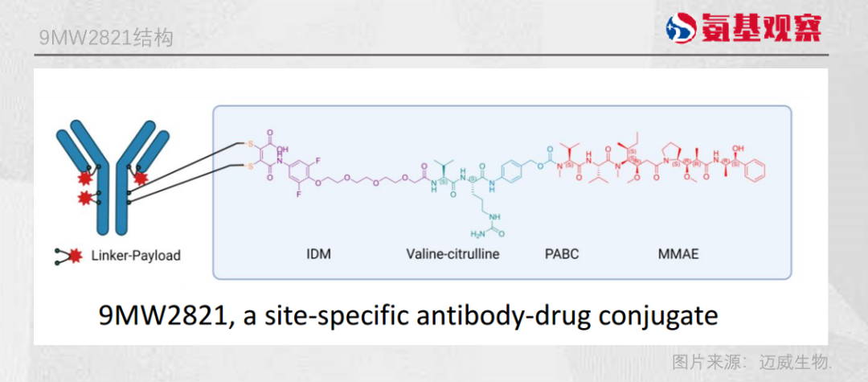This screenshot has width=868, height=382.
Task: Click the red star in the Linker-Payload legend
Action: point(77,256)
